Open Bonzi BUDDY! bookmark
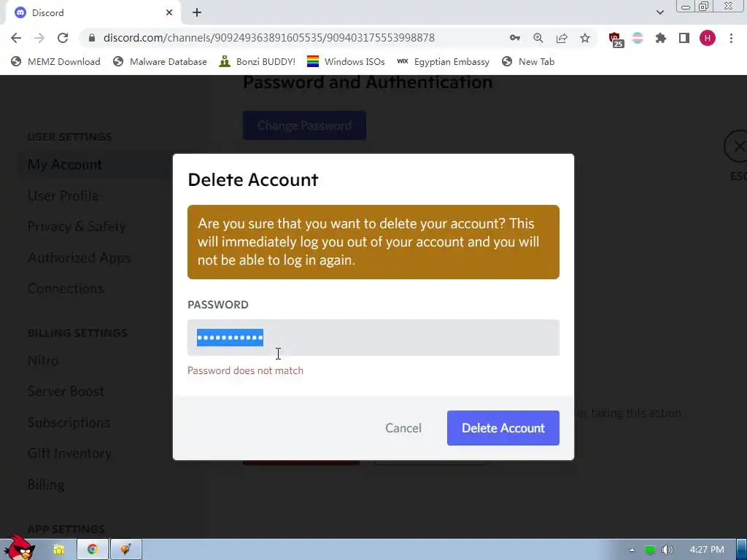 point(258,61)
